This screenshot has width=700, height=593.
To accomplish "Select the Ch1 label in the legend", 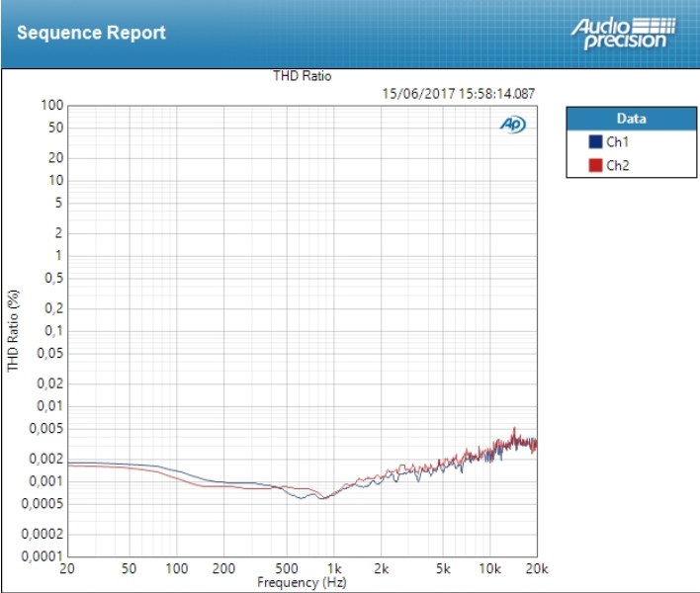I will [617, 142].
